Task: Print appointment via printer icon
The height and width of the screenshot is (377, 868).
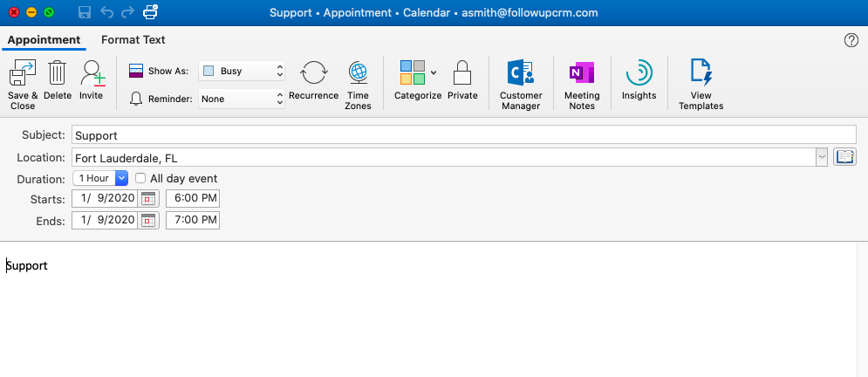Action: [150, 11]
